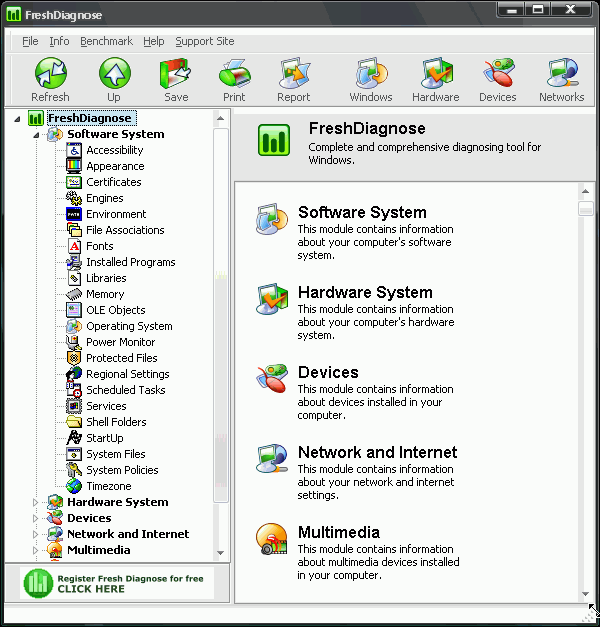Select the Timezone globe icon
The image size is (600, 627).
74,486
